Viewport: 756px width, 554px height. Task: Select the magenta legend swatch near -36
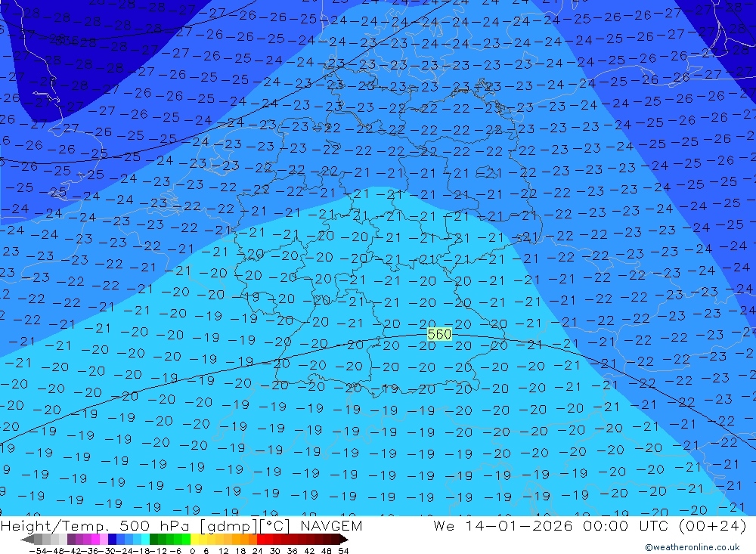tap(96, 540)
